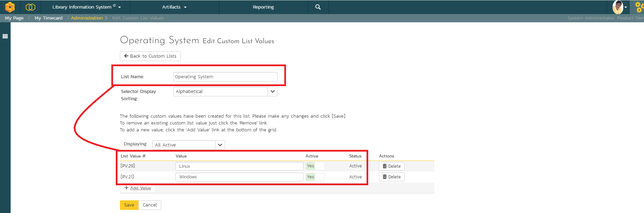
Task: Click the SpiraPlan home logo icon
Action: pyautogui.click(x=10, y=7)
